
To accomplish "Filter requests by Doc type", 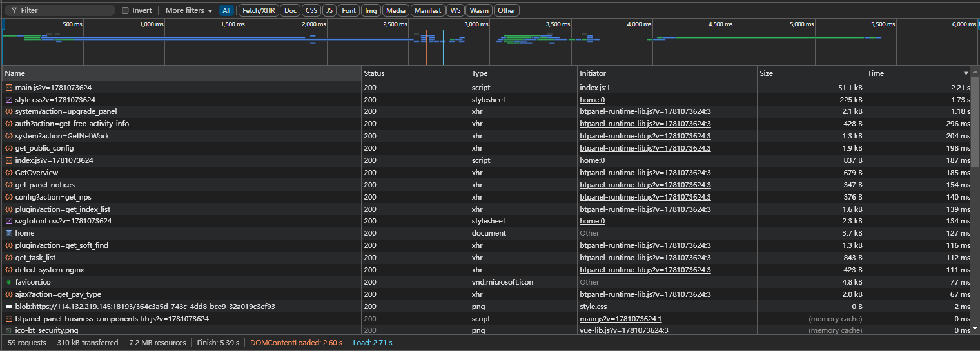I will point(291,10).
